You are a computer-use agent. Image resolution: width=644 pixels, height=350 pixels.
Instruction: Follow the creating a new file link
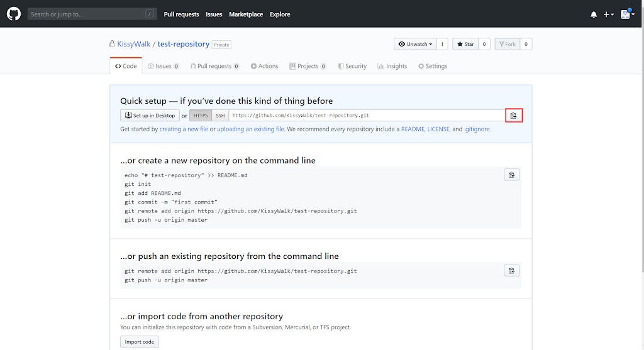(x=184, y=129)
